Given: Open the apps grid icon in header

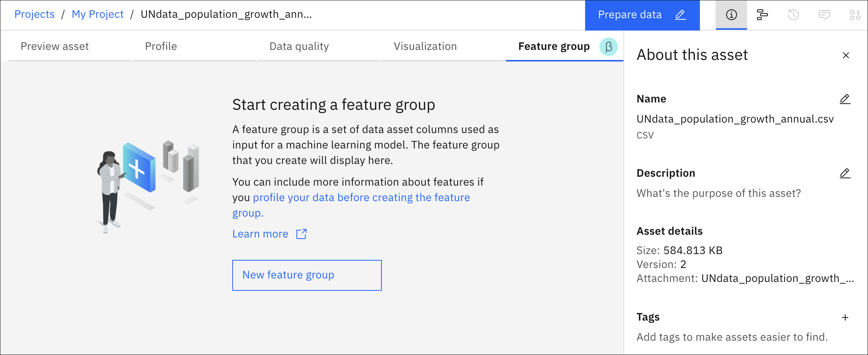Looking at the screenshot, I should tap(855, 15).
